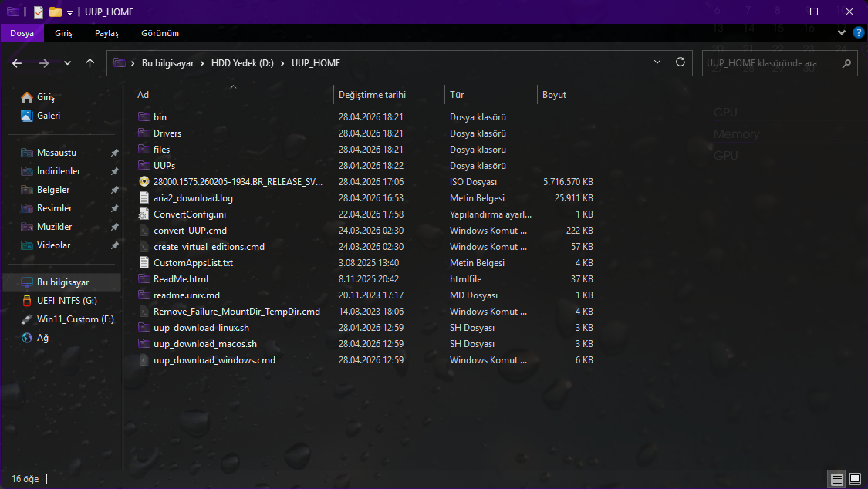The width and height of the screenshot is (868, 489).
Task: Select Bu bilgisayar in the sidebar
Action: pyautogui.click(x=62, y=282)
